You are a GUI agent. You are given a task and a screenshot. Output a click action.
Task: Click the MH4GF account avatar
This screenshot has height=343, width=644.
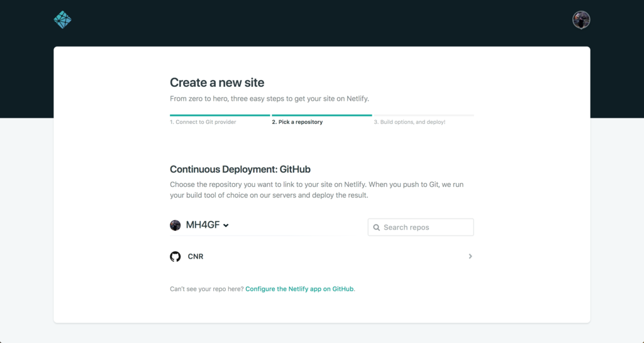(175, 225)
